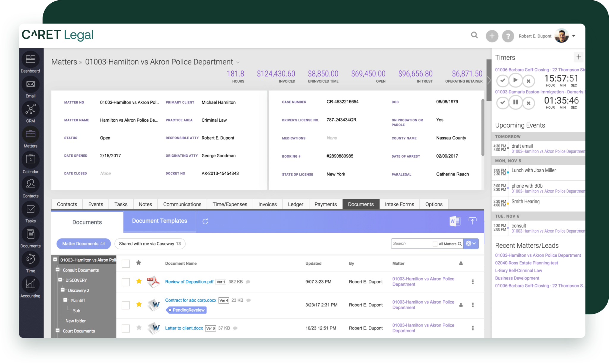This screenshot has width=609, height=364.
Task: Open the recent matter 02040-Ross Estate Planning-test
Action: (x=526, y=263)
